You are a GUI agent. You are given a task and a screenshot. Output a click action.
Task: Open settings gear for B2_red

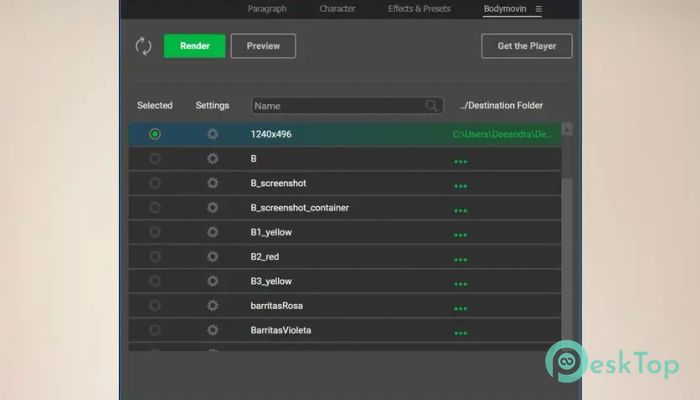pos(212,257)
